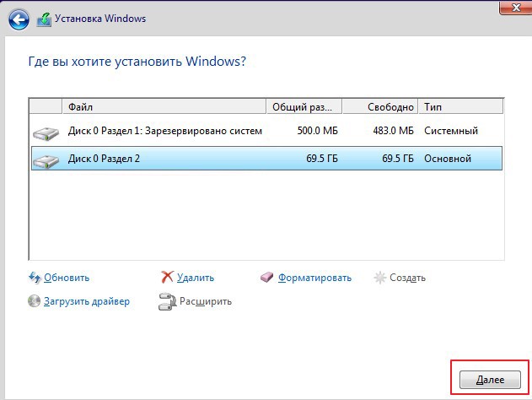The width and height of the screenshot is (532, 400).
Task: Click the Windows Setup icon in the title bar
Action: [44, 19]
